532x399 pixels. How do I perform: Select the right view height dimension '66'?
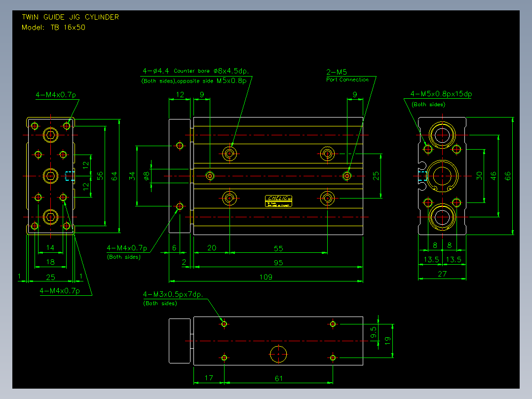pos(507,176)
